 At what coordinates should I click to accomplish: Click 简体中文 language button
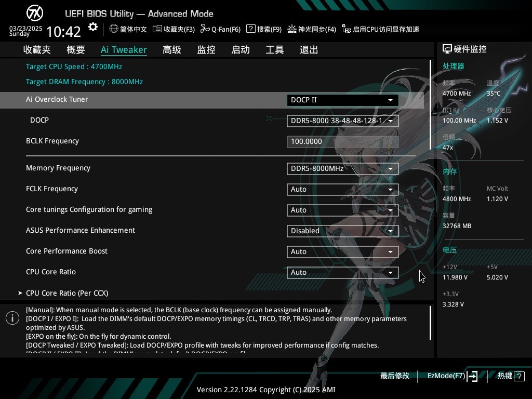(134, 29)
